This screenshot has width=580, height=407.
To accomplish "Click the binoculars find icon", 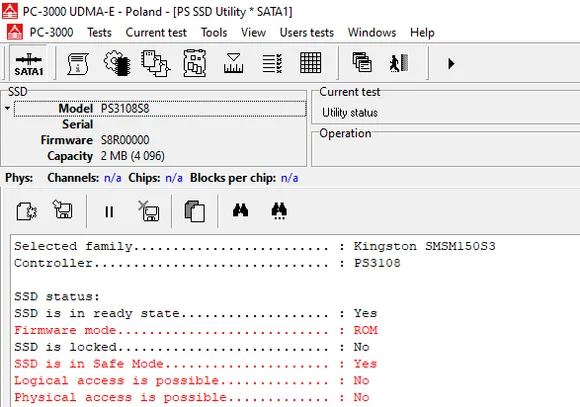I will click(x=240, y=210).
